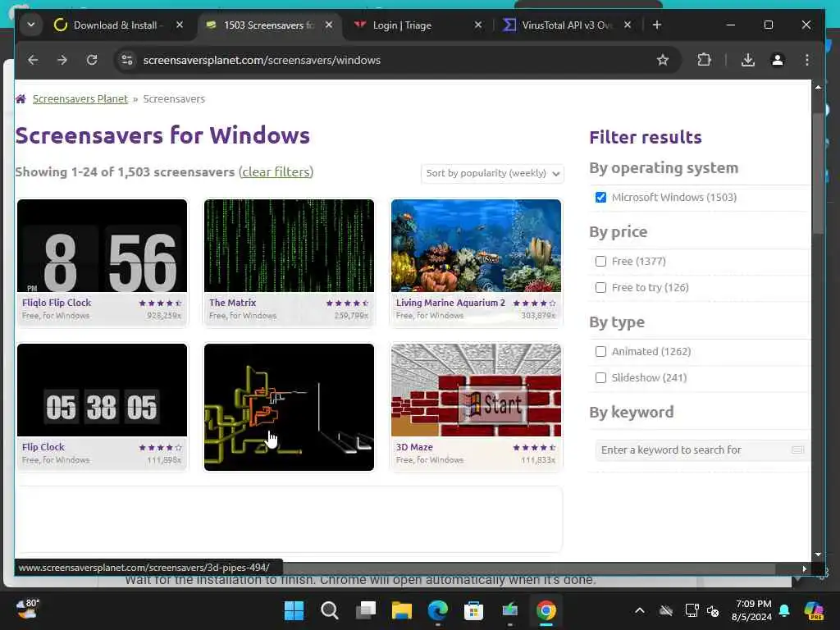Image resolution: width=840 pixels, height=630 pixels.
Task: Reload the Screensavers Planet page
Action: (x=92, y=60)
